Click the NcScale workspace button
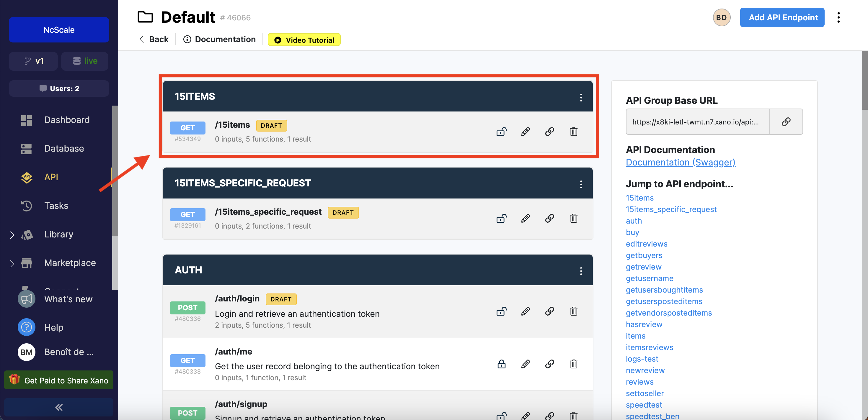This screenshot has height=420, width=868. (x=59, y=29)
